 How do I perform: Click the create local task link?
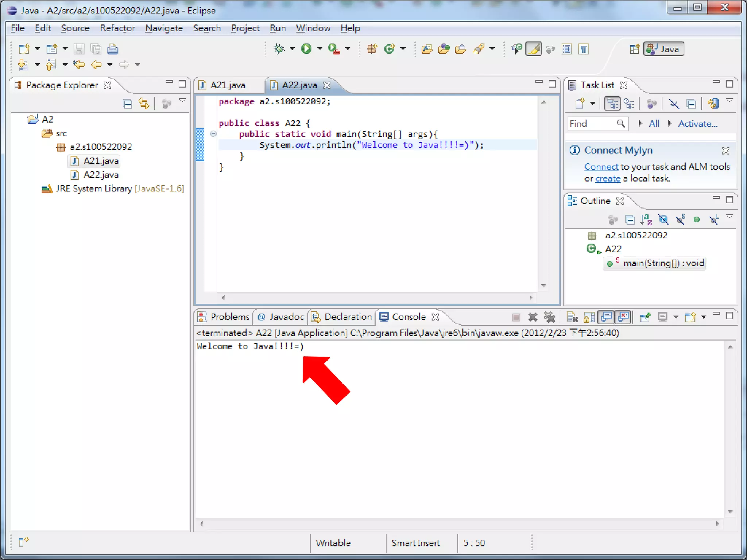[x=607, y=179]
